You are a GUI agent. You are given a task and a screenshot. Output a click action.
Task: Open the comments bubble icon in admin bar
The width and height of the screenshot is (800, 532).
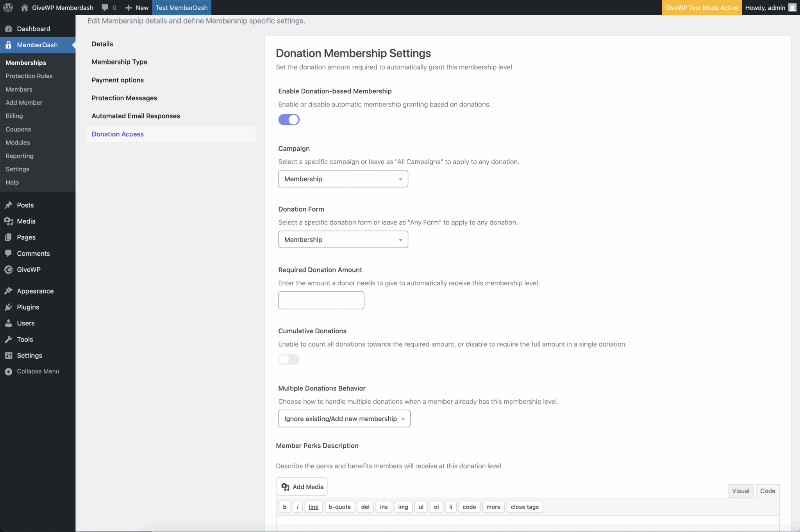click(x=105, y=7)
